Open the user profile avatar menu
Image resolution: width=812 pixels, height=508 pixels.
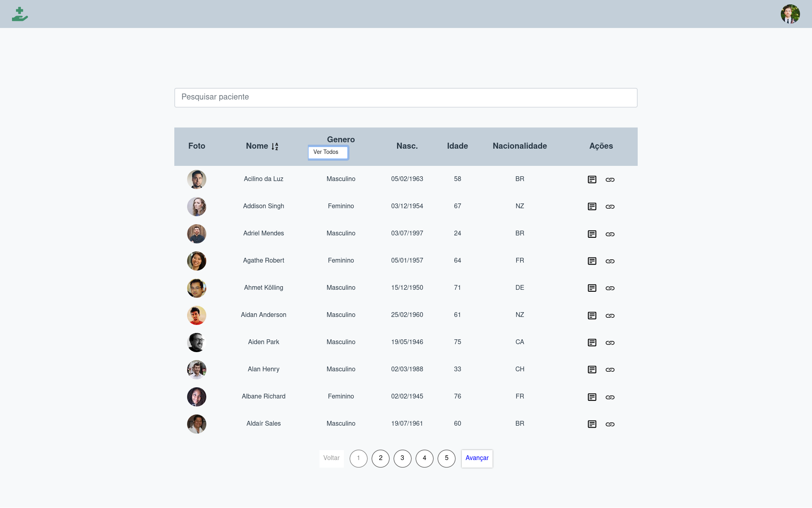(790, 14)
